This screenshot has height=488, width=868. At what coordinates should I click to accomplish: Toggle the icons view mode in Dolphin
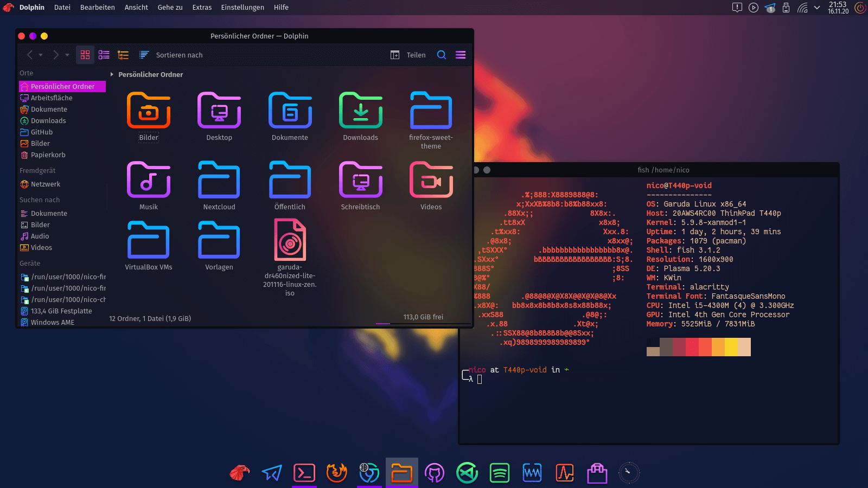click(x=85, y=55)
